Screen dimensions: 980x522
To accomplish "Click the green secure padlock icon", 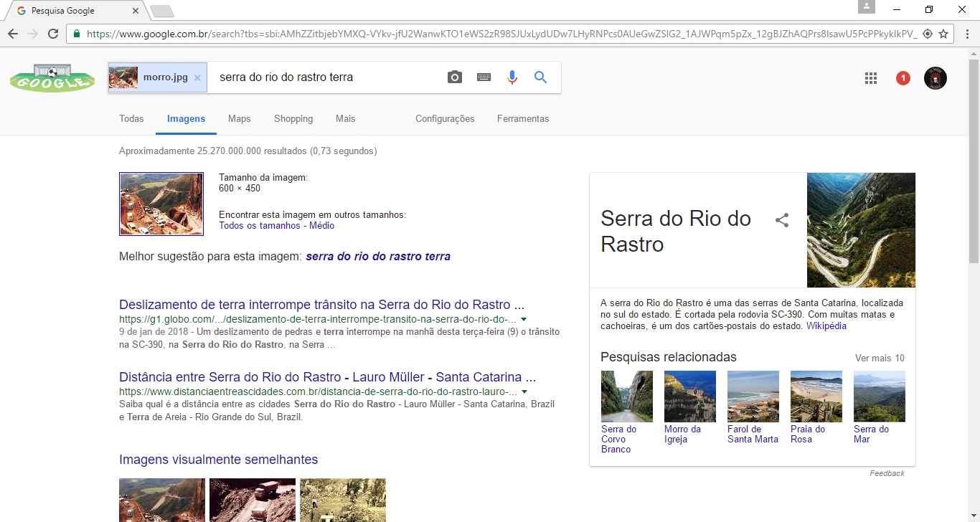I will point(77,34).
